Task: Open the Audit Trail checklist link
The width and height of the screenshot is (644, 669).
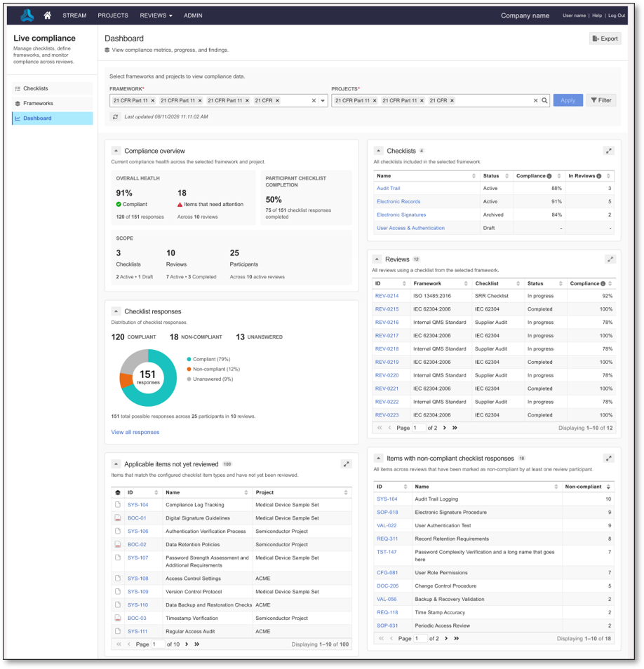Action: [389, 188]
